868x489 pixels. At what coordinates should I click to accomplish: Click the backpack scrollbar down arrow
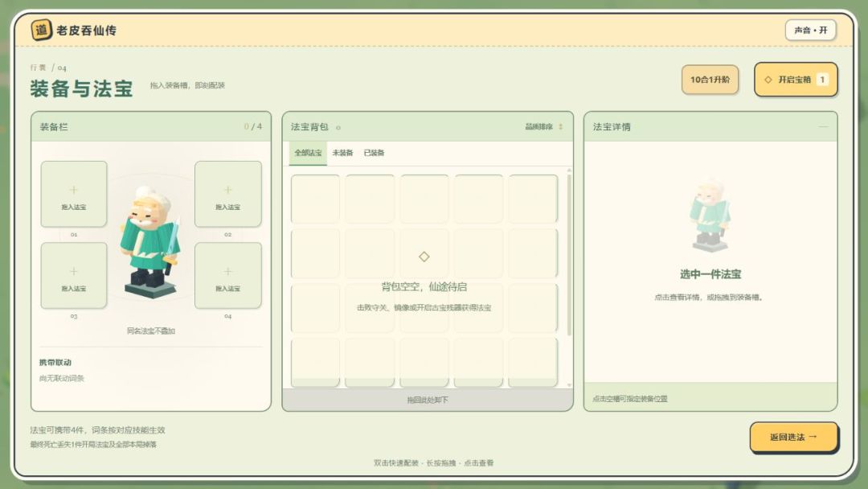[x=569, y=384]
